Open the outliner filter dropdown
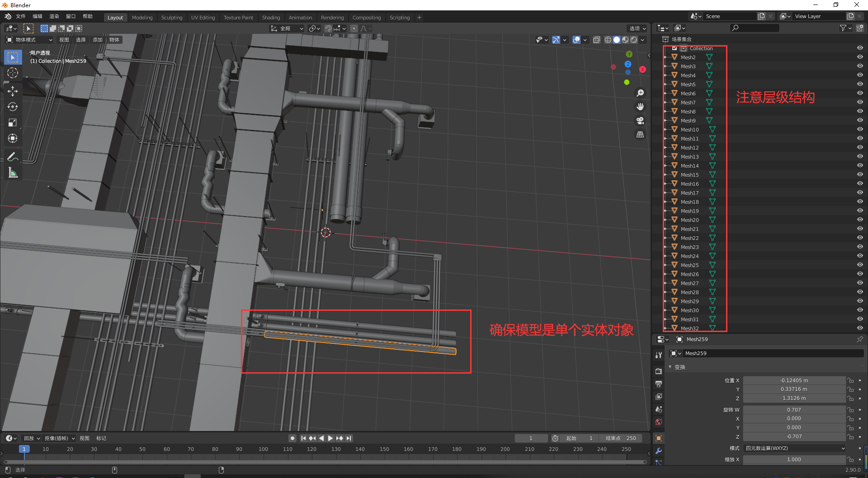This screenshot has height=478, width=868. (845, 28)
